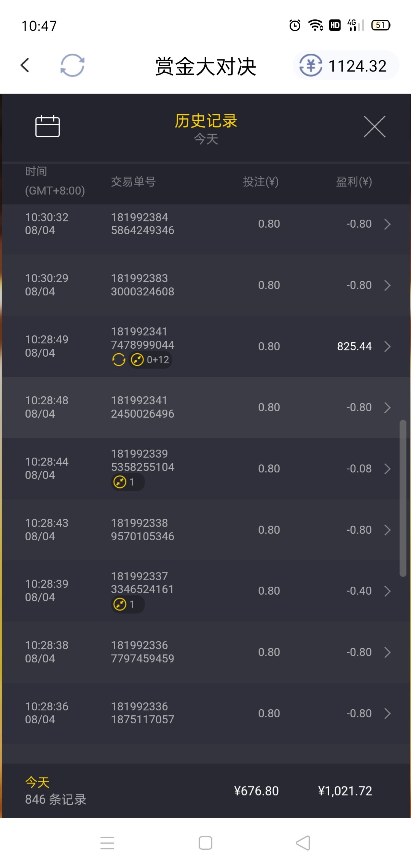Open chevron for the -0.08 record
This screenshot has width=411, height=868.
tap(387, 469)
